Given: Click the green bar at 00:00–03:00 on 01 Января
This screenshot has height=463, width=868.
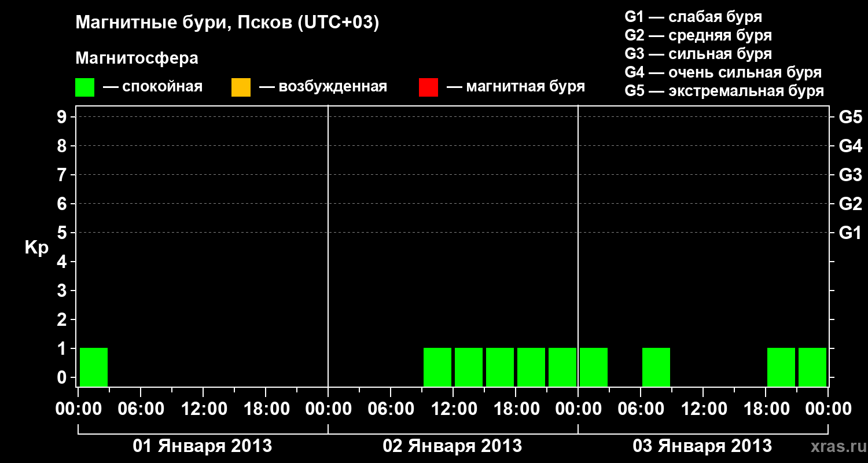Looking at the screenshot, I should pos(94,367).
